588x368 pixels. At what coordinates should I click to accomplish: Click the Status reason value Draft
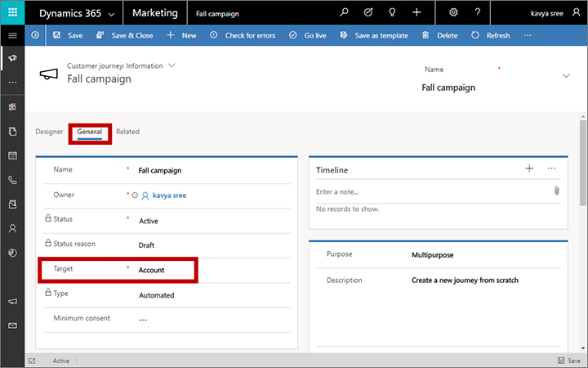click(x=146, y=245)
